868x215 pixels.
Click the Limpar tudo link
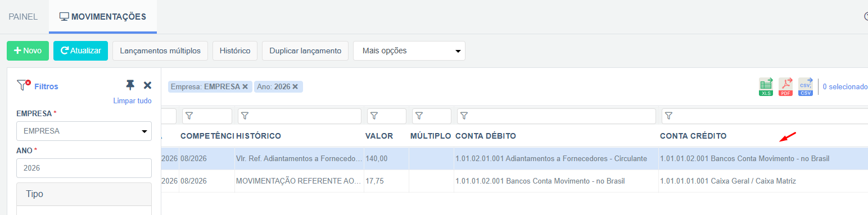coord(133,101)
